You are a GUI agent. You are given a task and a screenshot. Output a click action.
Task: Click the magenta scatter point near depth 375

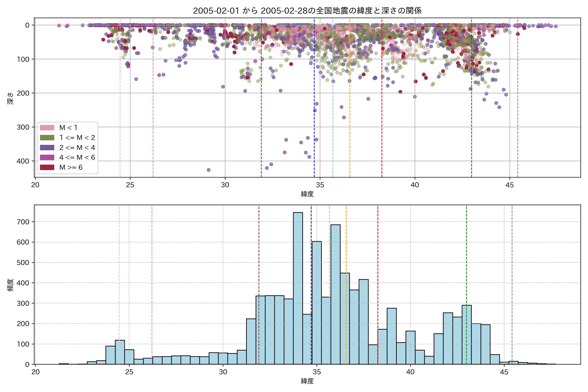click(285, 153)
